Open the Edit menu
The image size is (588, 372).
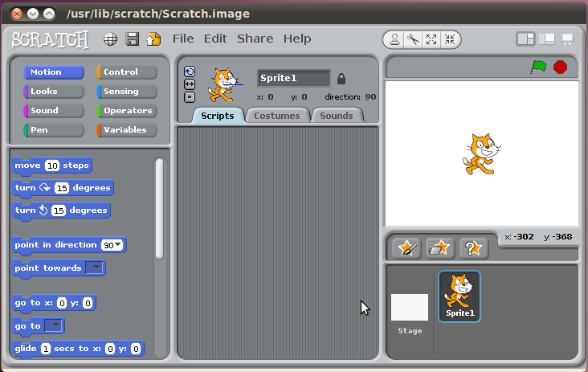pyautogui.click(x=215, y=39)
